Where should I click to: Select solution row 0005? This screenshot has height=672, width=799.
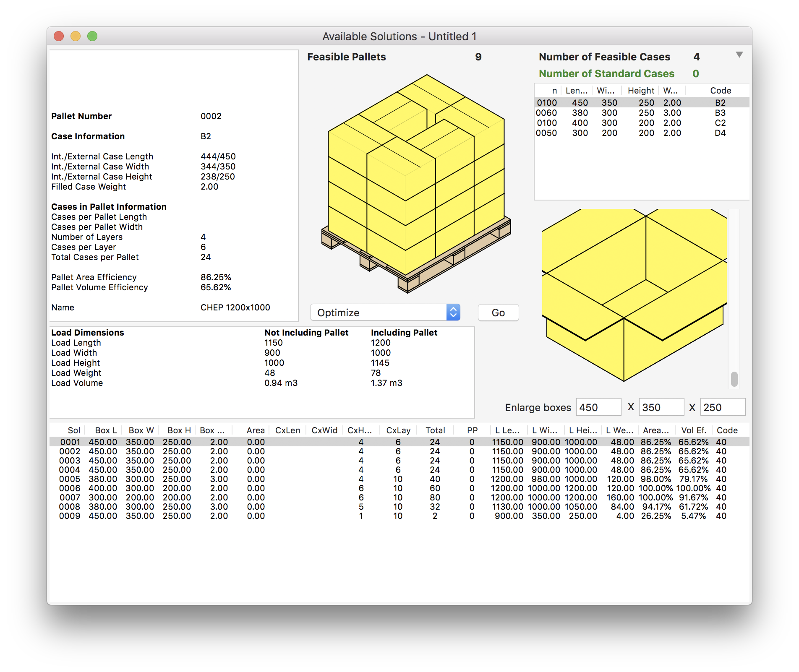pos(399,479)
